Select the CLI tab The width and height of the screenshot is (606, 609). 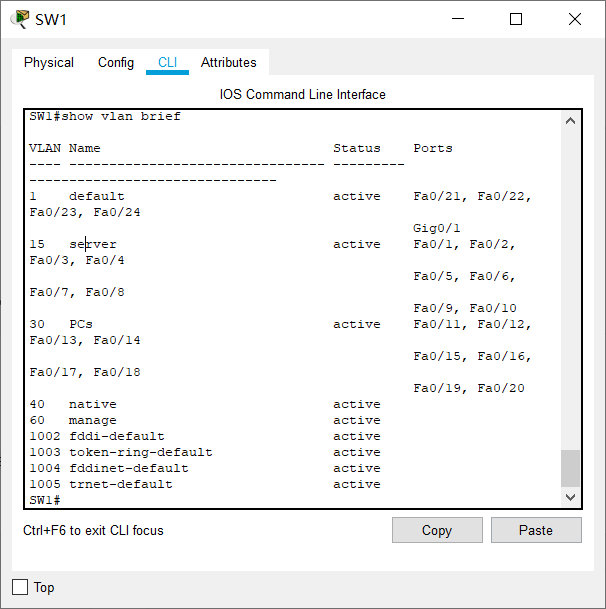[167, 63]
